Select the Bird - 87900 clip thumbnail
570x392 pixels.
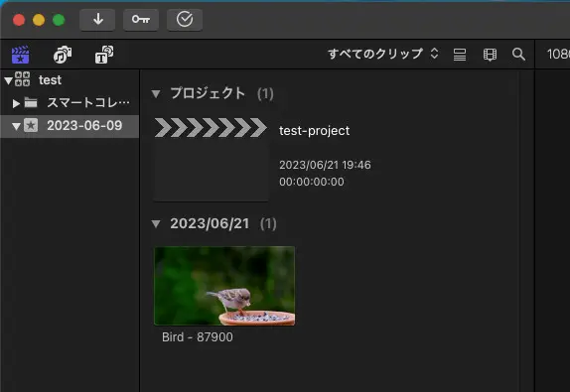224,286
